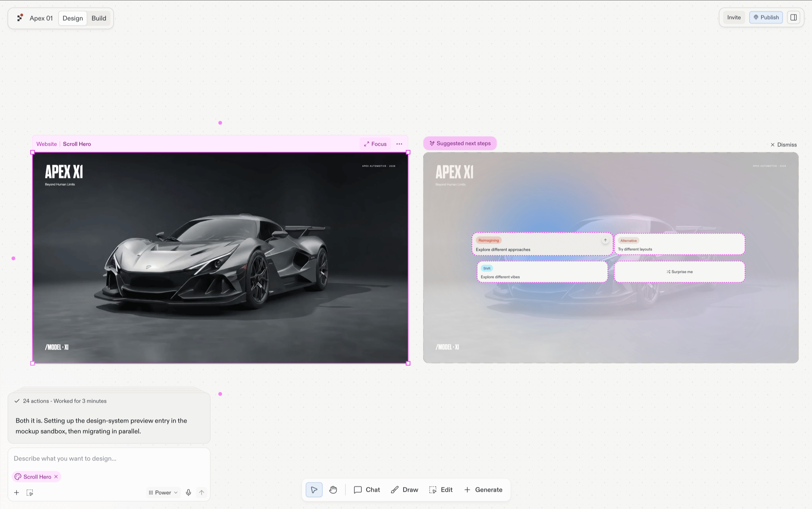Open the Website breadcrumb link

[47, 144]
